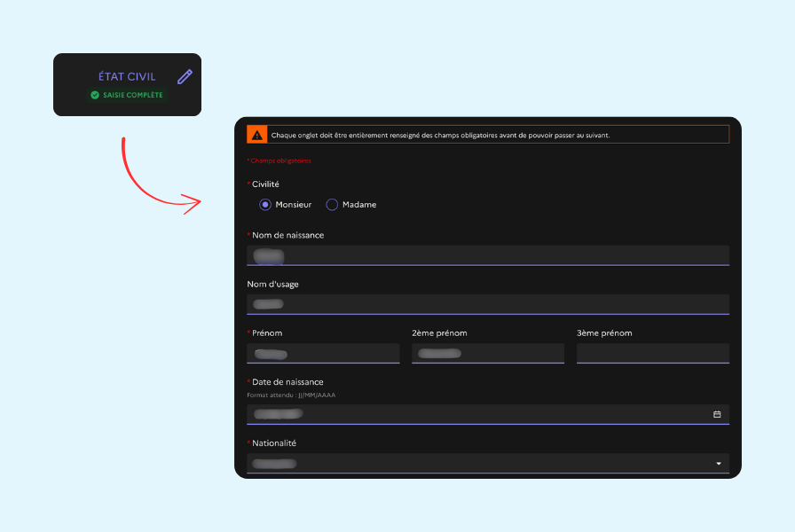Select the Prénom text field

click(323, 353)
